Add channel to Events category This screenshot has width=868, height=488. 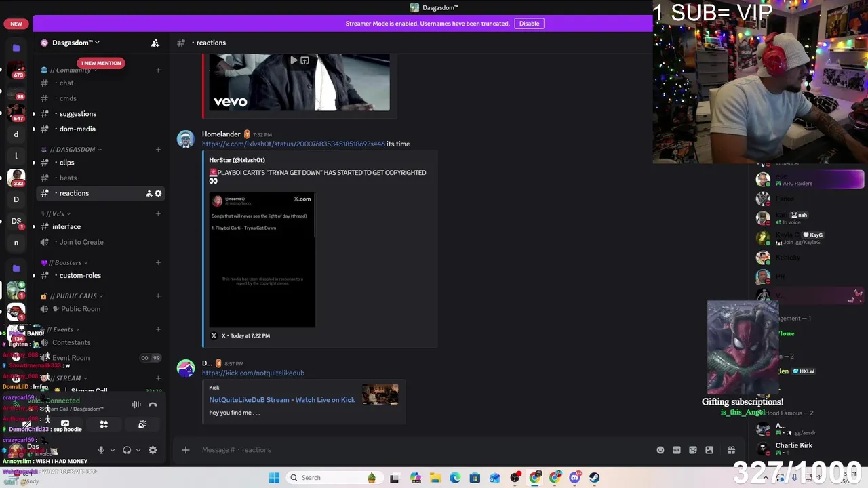pyautogui.click(x=158, y=329)
